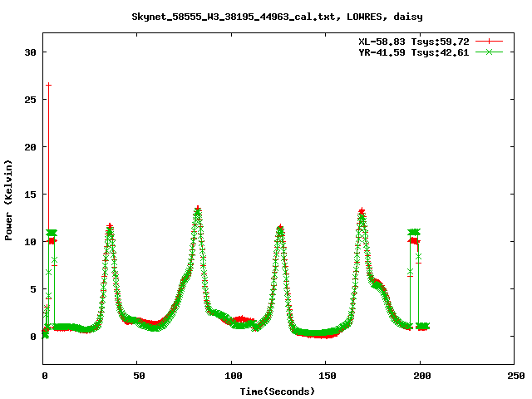Image resolution: width=532 pixels, height=399 pixels.
Task: Click the peak top near 169 seconds
Action: click(x=362, y=211)
